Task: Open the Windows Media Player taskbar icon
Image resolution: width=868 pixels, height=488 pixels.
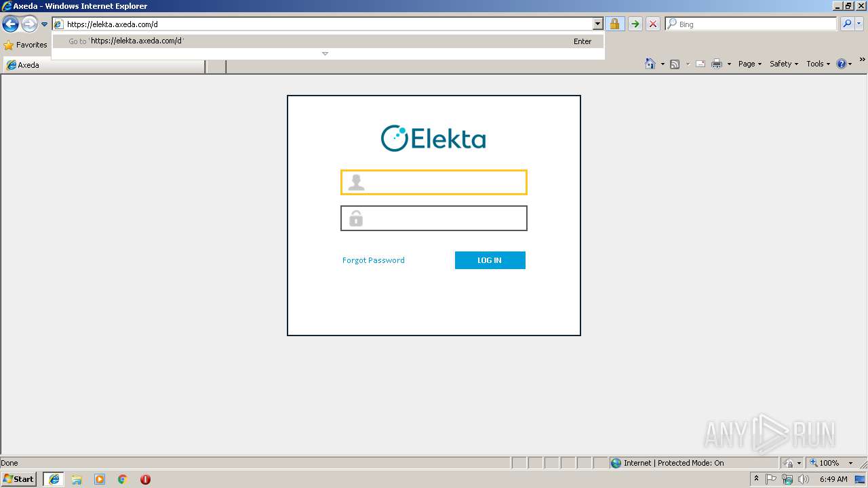Action: [100, 479]
